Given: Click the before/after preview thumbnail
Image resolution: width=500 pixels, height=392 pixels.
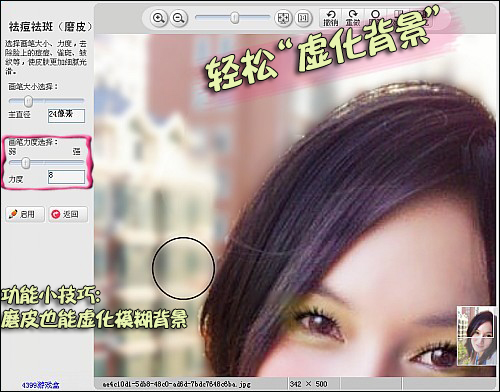Looking at the screenshot, I should 476,336.
